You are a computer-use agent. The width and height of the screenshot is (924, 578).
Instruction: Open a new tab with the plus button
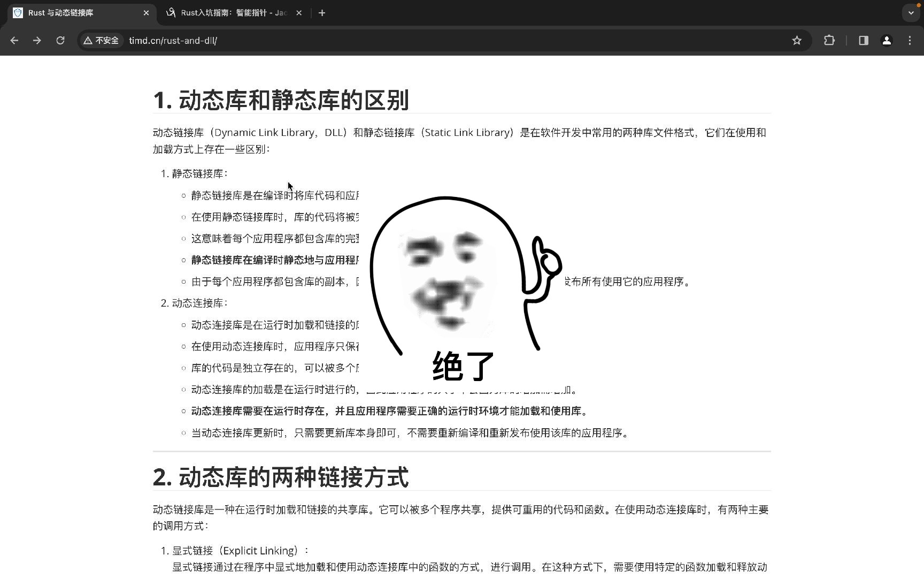pyautogui.click(x=322, y=12)
